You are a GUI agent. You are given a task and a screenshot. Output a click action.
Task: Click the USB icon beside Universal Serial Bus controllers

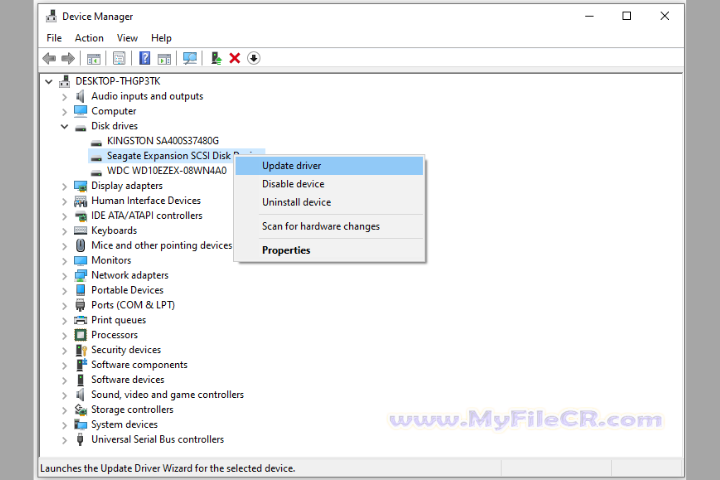pos(80,440)
